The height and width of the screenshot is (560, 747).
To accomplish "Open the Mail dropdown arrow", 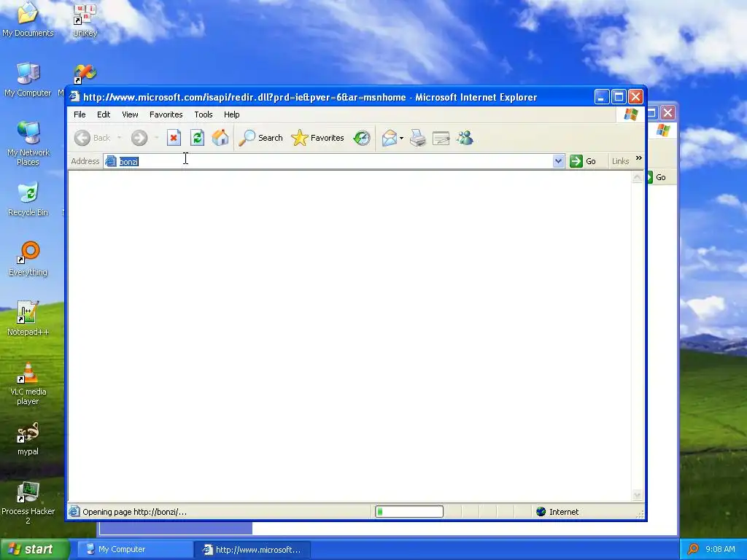I will point(402,138).
